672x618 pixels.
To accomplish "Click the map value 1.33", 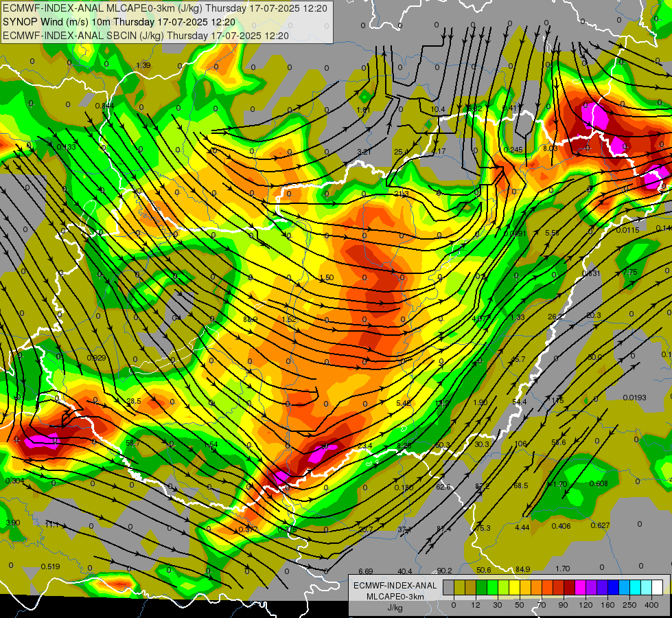I will (x=518, y=317).
